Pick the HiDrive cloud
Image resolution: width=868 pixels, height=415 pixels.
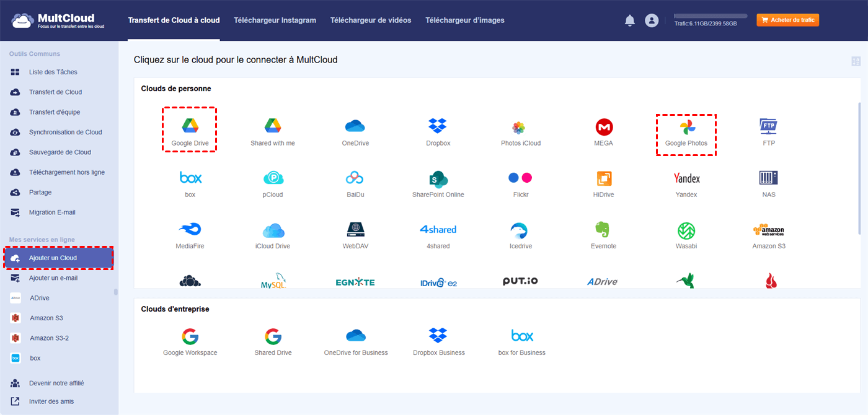(604, 178)
